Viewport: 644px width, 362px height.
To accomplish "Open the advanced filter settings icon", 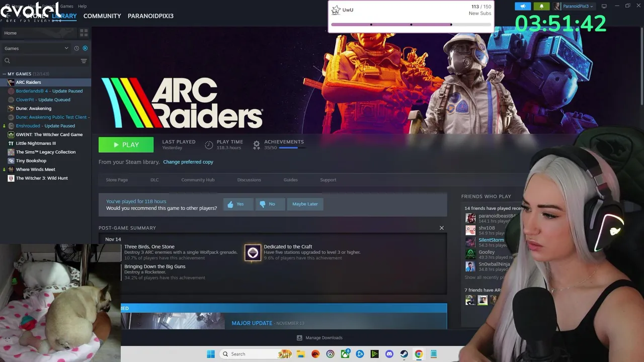I will 84,61.
